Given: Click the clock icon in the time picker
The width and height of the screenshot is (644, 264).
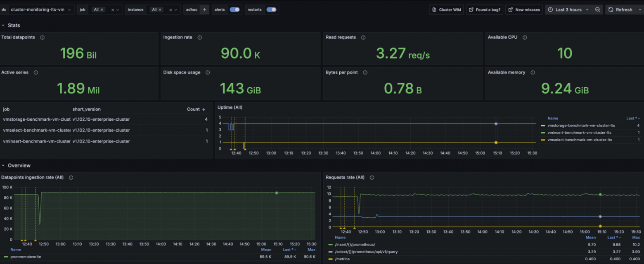Looking at the screenshot, I should (x=550, y=10).
